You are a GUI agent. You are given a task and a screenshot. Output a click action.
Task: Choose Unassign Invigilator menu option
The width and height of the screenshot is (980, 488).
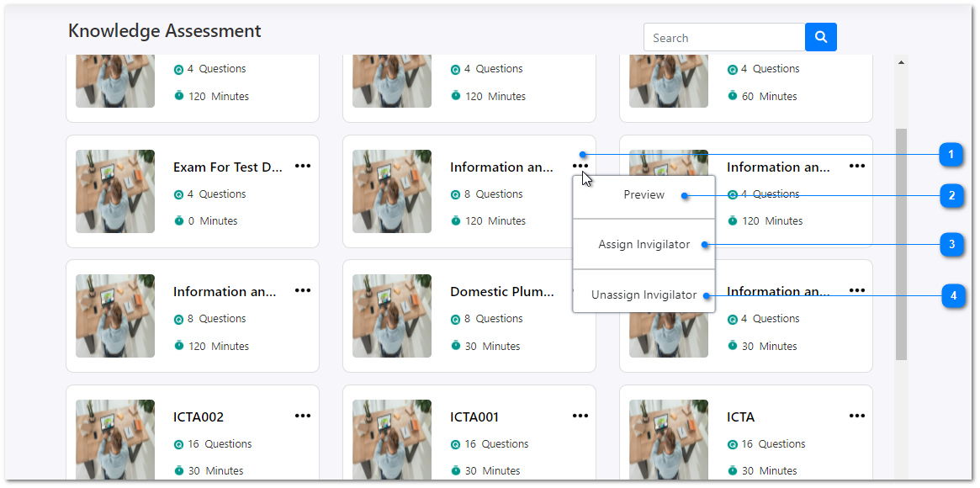(x=644, y=295)
